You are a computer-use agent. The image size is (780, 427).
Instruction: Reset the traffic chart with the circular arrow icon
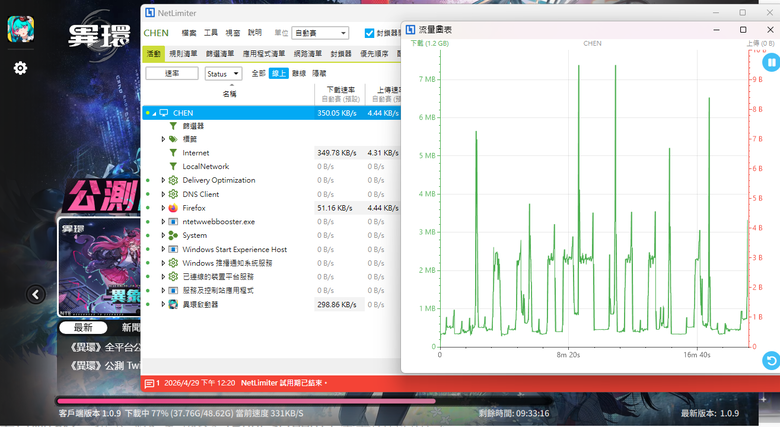pos(771,360)
